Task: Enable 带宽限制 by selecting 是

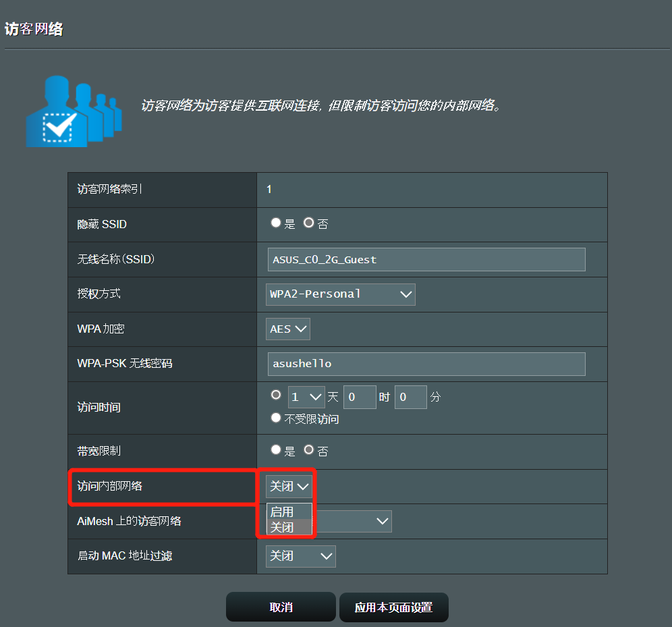Action: (276, 449)
